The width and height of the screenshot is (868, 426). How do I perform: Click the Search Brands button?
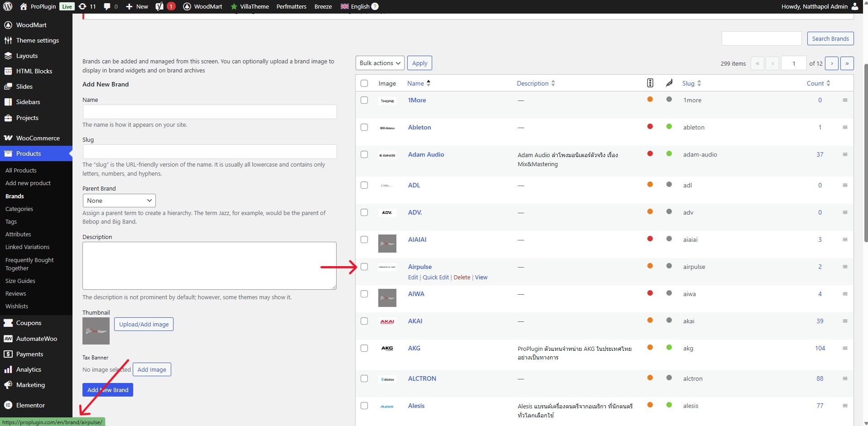(830, 38)
